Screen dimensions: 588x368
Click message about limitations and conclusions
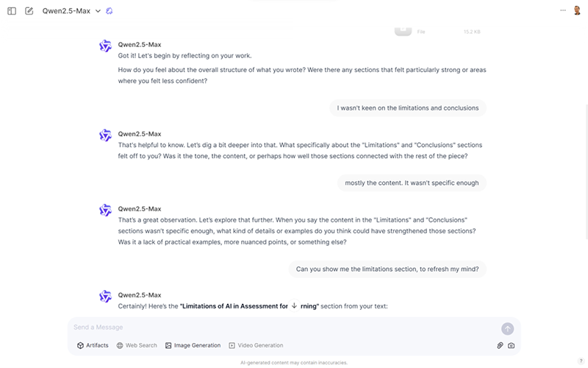408,108
